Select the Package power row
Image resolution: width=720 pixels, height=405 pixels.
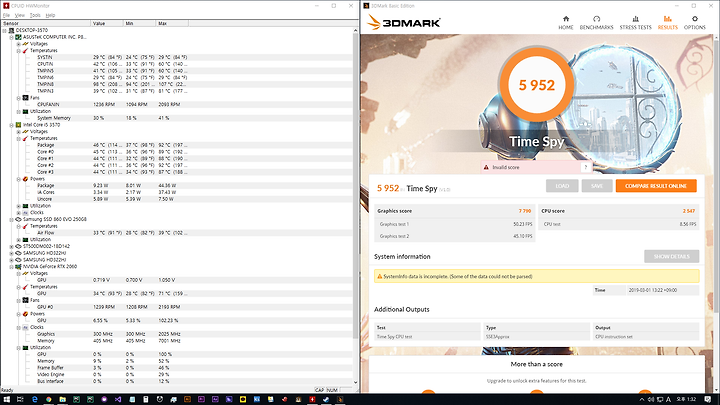[178, 186]
